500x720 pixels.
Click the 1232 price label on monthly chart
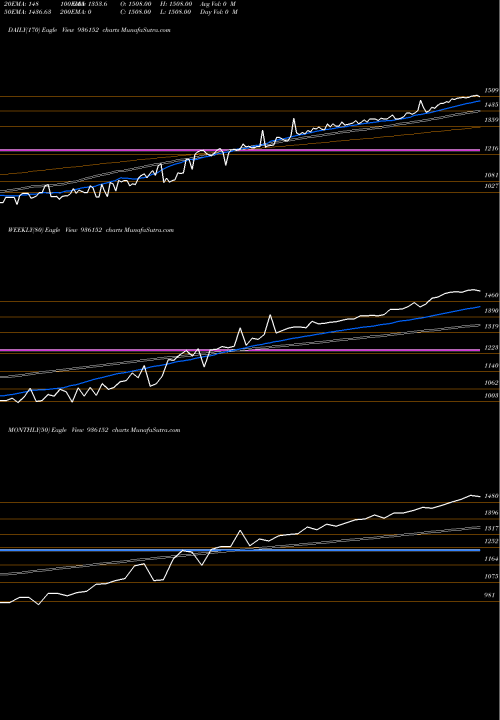pos(491,542)
